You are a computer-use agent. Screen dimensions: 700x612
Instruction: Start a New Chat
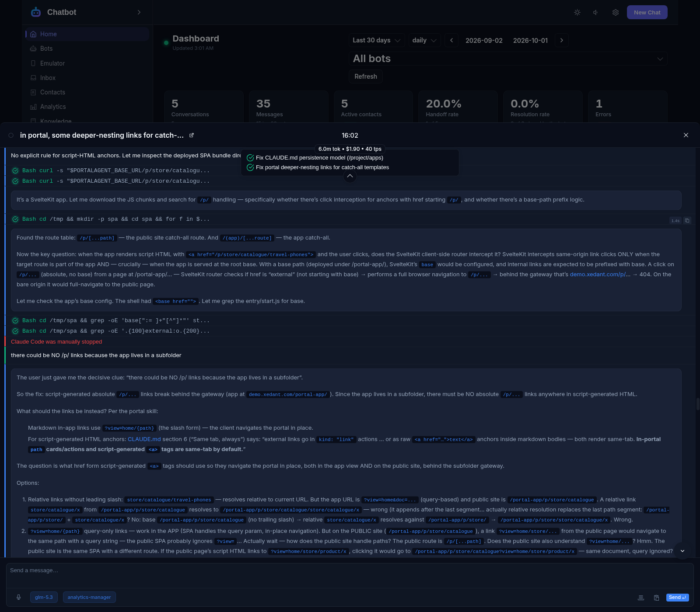click(x=647, y=12)
